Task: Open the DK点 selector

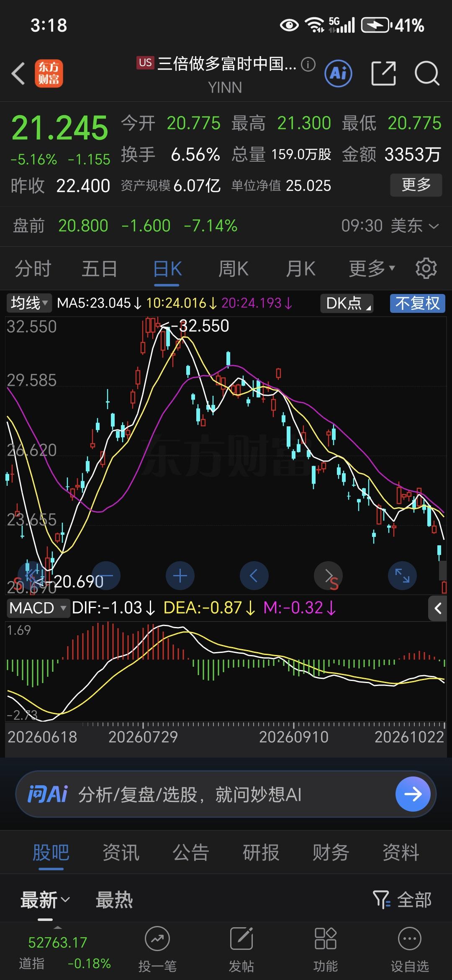Action: [347, 303]
